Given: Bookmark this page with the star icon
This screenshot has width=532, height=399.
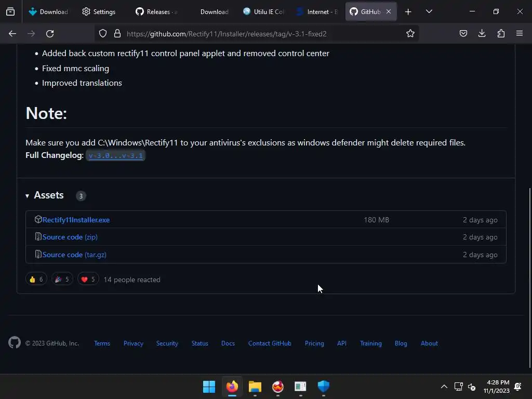Looking at the screenshot, I should pyautogui.click(x=410, y=34).
